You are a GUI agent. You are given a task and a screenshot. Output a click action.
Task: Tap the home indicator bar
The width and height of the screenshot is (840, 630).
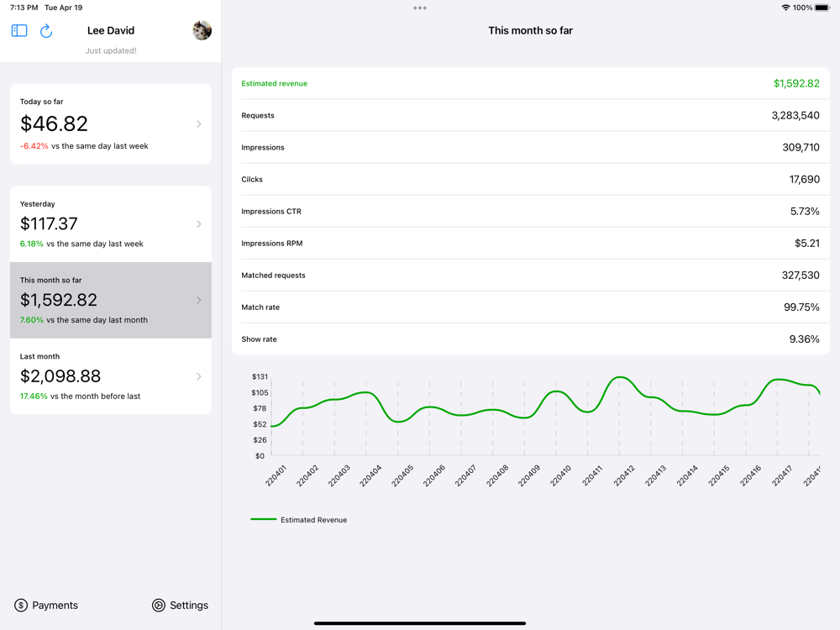pos(420,623)
